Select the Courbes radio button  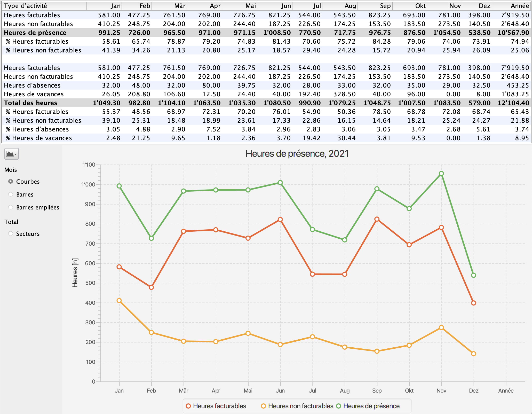tap(11, 181)
